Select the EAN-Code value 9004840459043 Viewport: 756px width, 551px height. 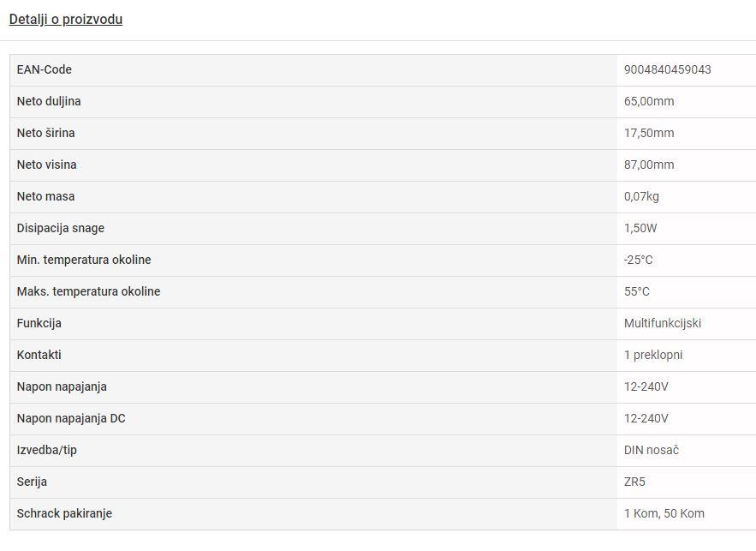tap(667, 69)
